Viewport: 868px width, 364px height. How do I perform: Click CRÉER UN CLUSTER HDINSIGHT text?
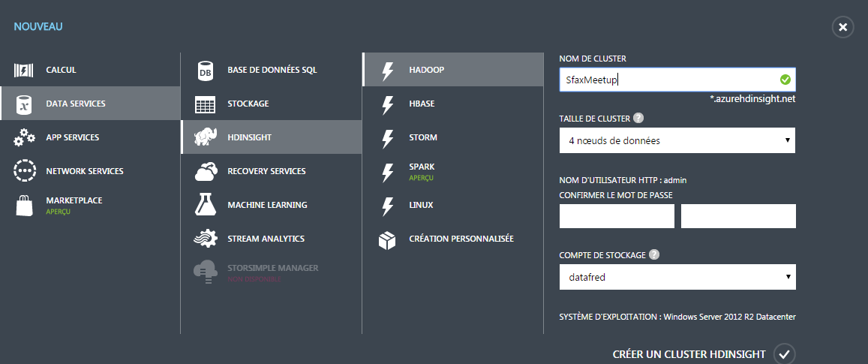point(689,354)
